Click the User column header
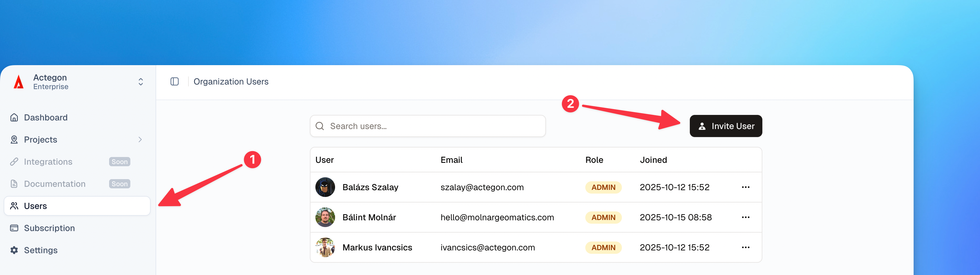This screenshot has width=980, height=275. pos(325,160)
